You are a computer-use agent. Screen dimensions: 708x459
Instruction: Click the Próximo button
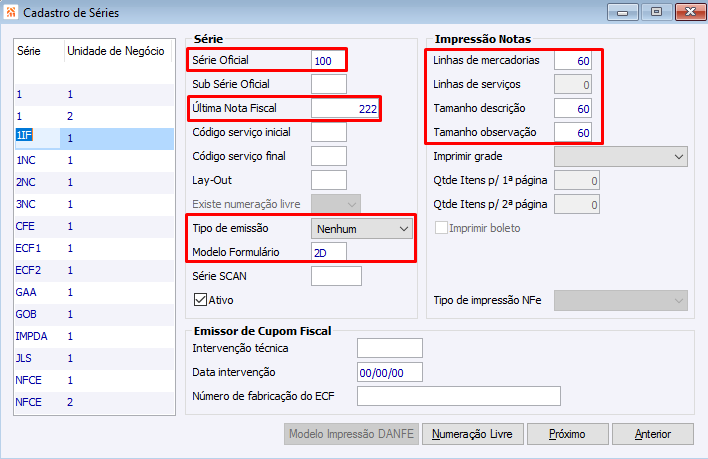point(567,434)
